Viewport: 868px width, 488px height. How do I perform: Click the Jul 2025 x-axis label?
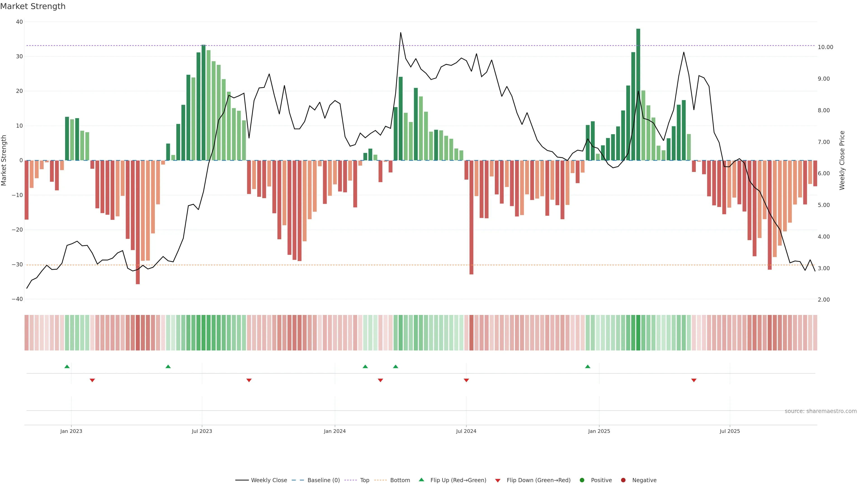(729, 431)
